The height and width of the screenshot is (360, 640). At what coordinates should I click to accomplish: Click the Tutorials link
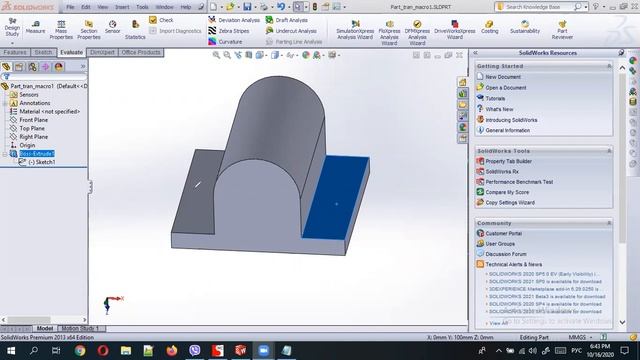(x=495, y=98)
